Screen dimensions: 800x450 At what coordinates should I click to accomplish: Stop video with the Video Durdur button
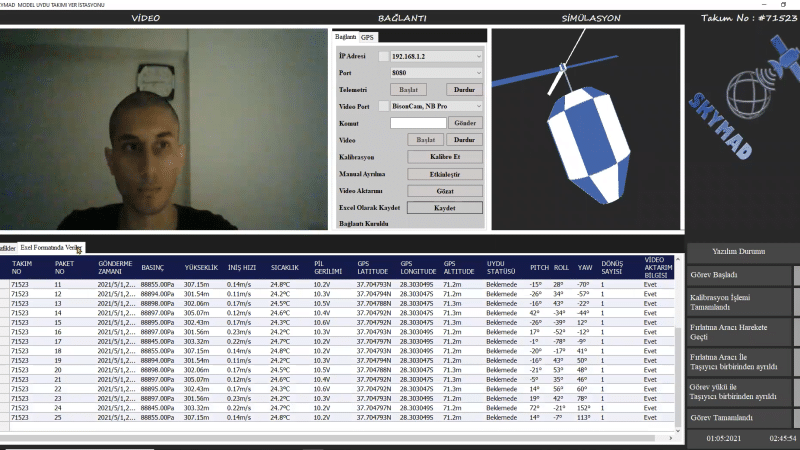click(464, 140)
